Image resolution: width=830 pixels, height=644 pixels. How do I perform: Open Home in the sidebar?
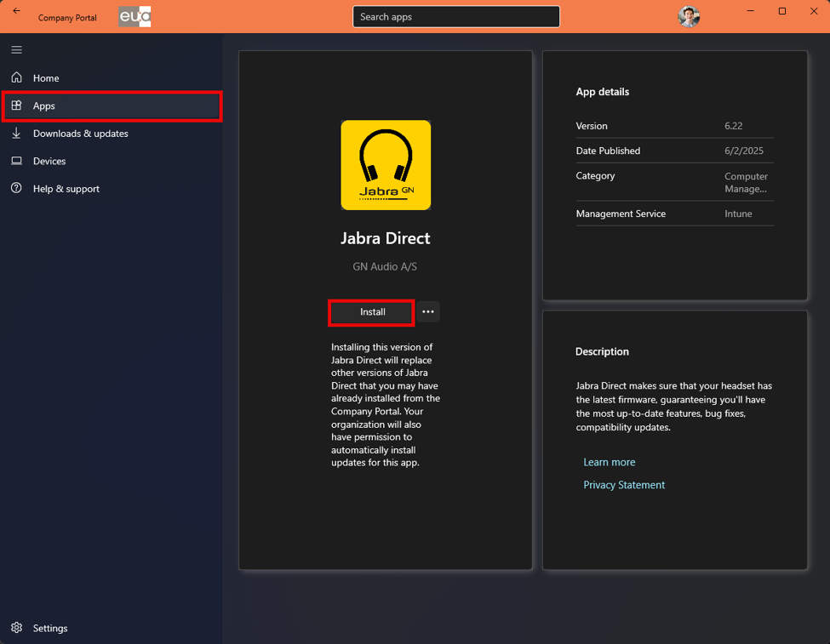click(112, 77)
